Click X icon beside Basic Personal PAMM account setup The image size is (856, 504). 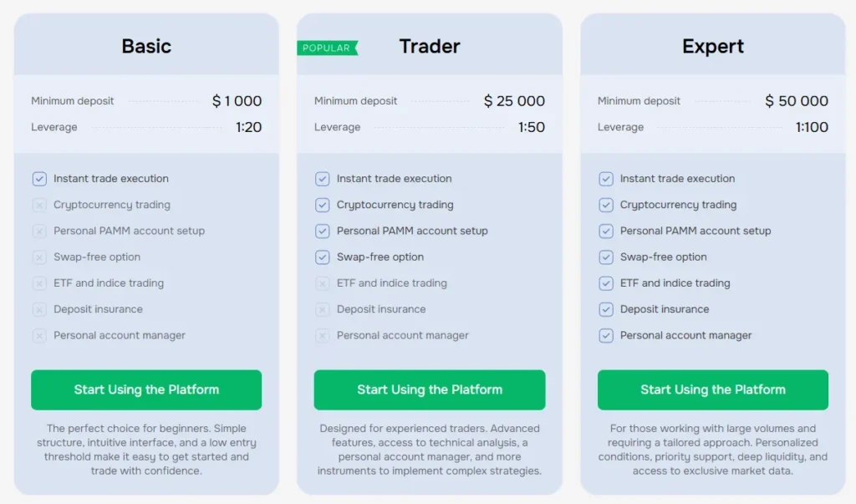[x=39, y=231]
